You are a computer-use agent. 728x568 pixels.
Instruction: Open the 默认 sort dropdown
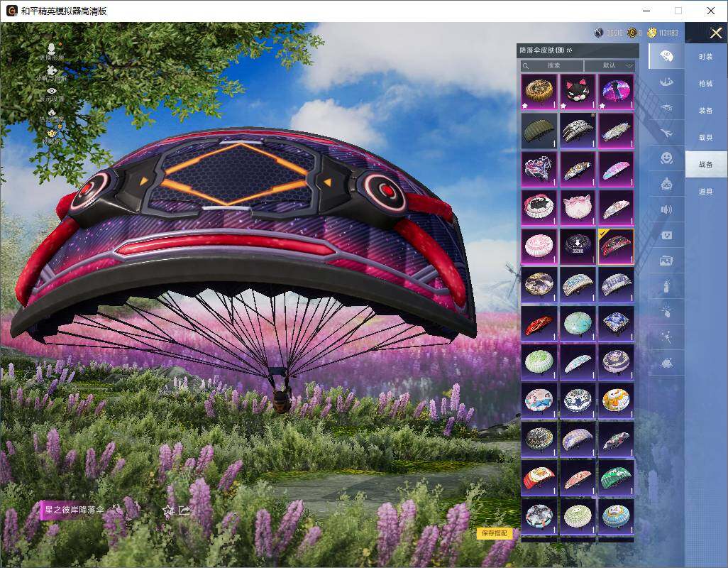(610, 65)
